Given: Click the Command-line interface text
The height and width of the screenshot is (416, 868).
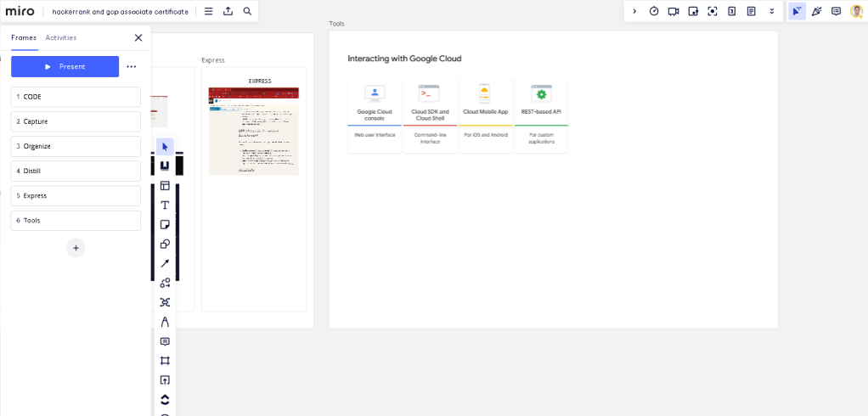Looking at the screenshot, I should (x=430, y=138).
